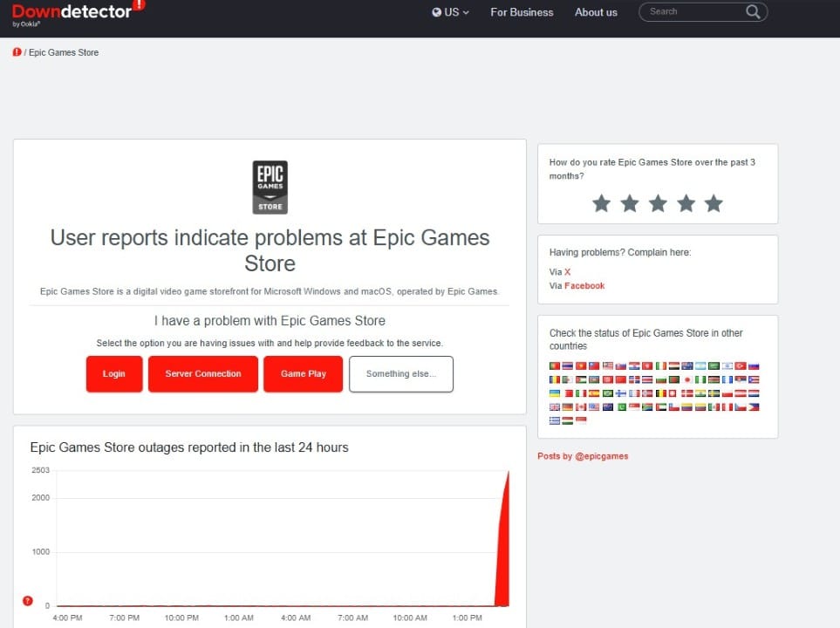Click the '2503' chart axis value
The image size is (840, 628).
pyautogui.click(x=41, y=470)
